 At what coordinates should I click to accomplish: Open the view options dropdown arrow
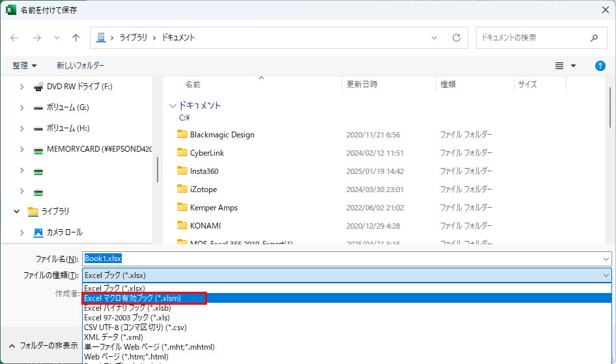tap(573, 66)
